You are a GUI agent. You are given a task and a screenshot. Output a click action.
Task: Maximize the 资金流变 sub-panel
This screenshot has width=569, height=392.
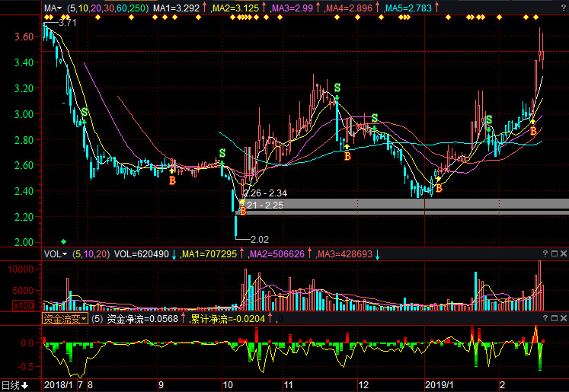click(554, 319)
